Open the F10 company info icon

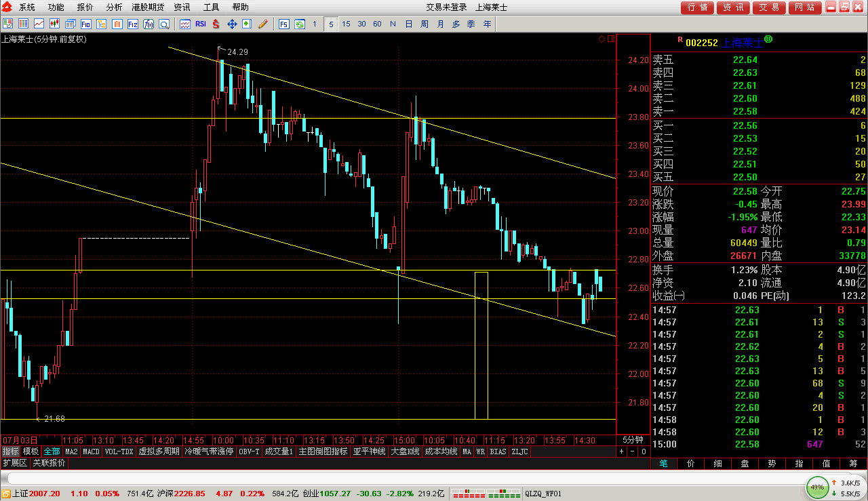click(85, 24)
